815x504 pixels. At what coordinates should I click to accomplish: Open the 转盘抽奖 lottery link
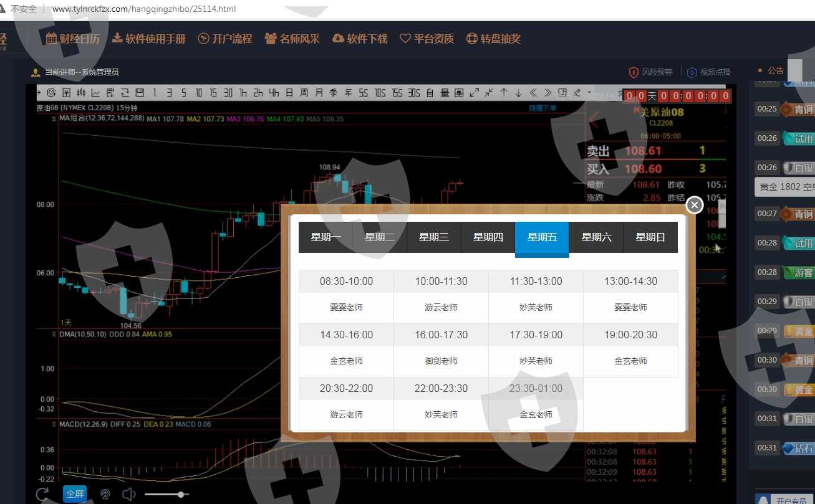[x=493, y=39]
